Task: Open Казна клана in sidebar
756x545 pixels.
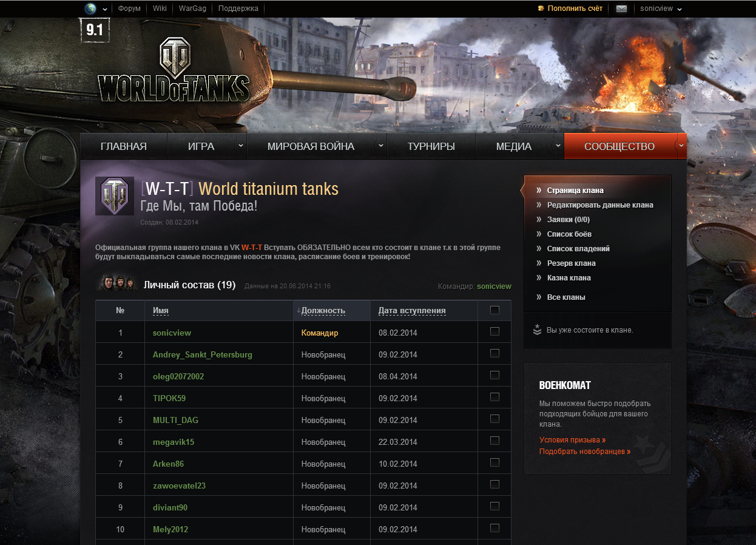Action: pyautogui.click(x=569, y=278)
